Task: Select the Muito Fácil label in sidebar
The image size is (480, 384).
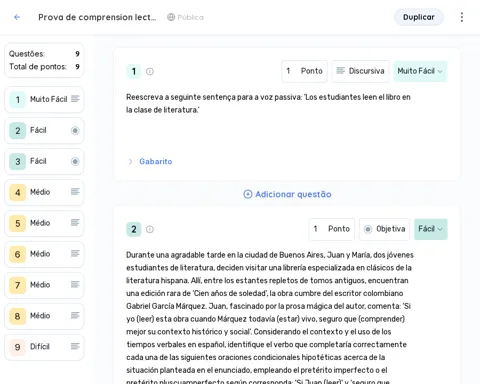Action: pos(49,99)
